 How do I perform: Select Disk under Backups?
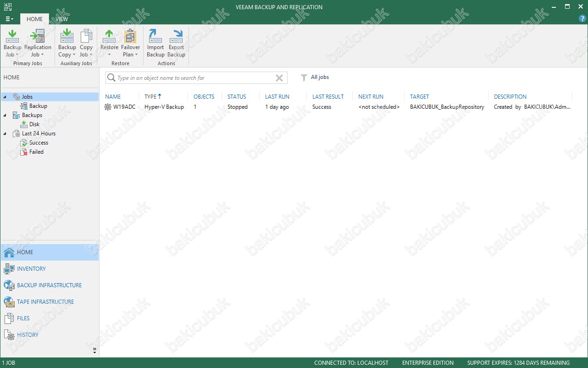click(x=34, y=124)
